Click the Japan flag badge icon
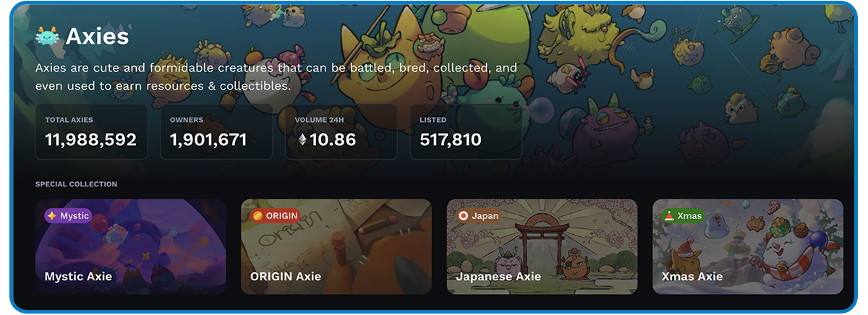Viewport: 868px width, 315px height. click(x=463, y=215)
